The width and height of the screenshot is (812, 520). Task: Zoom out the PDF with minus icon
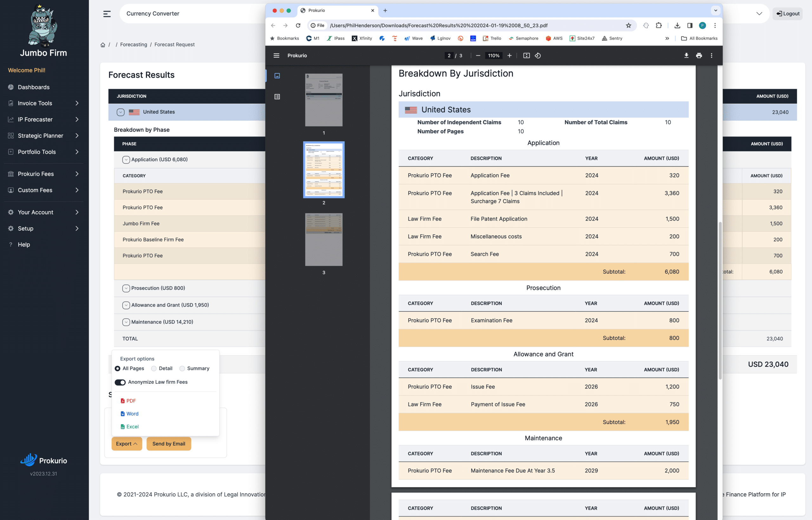coord(478,55)
